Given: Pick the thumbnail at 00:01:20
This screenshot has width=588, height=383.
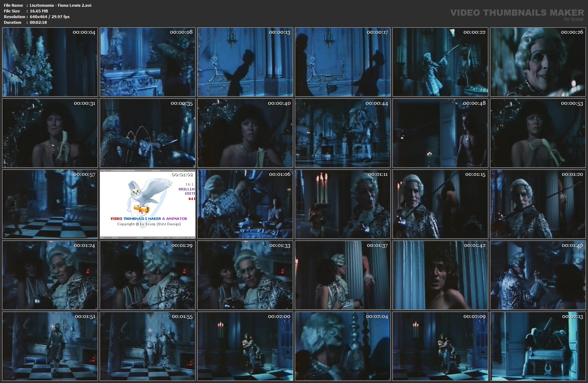Looking at the screenshot, I should pos(538,204).
